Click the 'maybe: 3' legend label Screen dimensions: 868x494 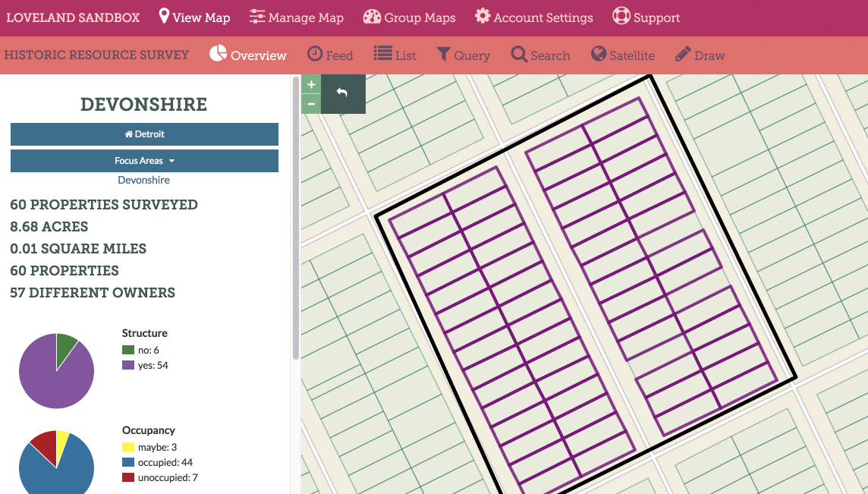[x=157, y=448]
